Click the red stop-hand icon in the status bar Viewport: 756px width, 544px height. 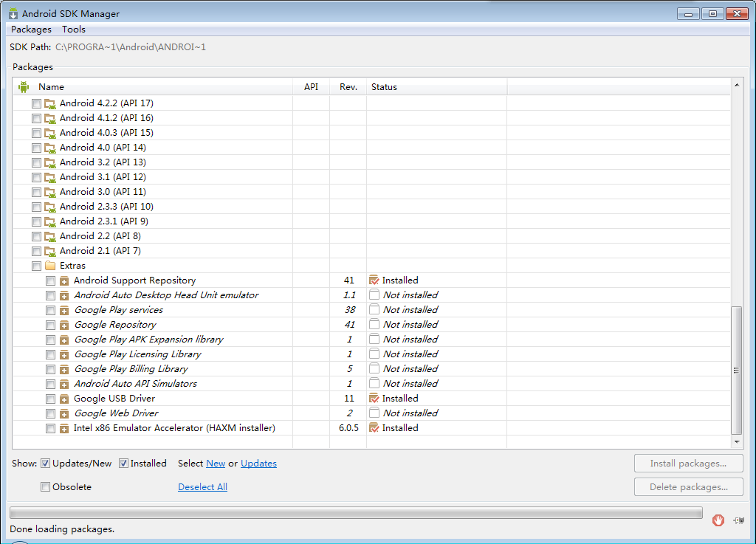718,520
